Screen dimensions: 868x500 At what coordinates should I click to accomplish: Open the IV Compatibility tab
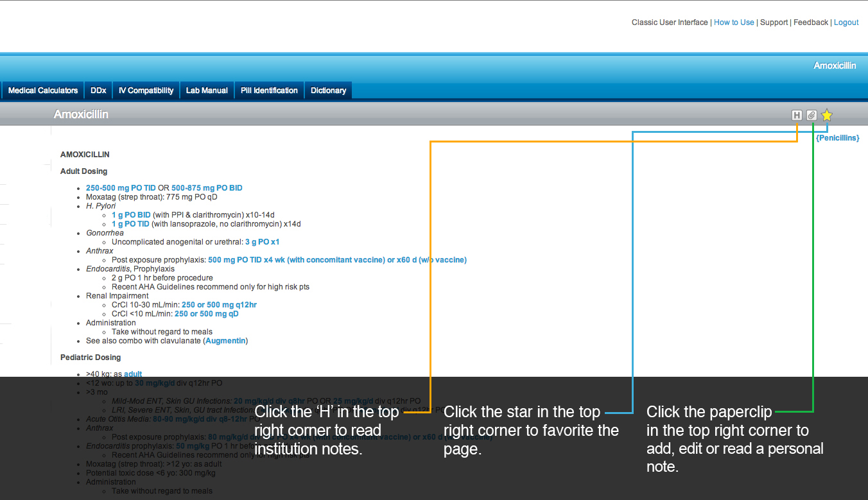[x=146, y=91]
